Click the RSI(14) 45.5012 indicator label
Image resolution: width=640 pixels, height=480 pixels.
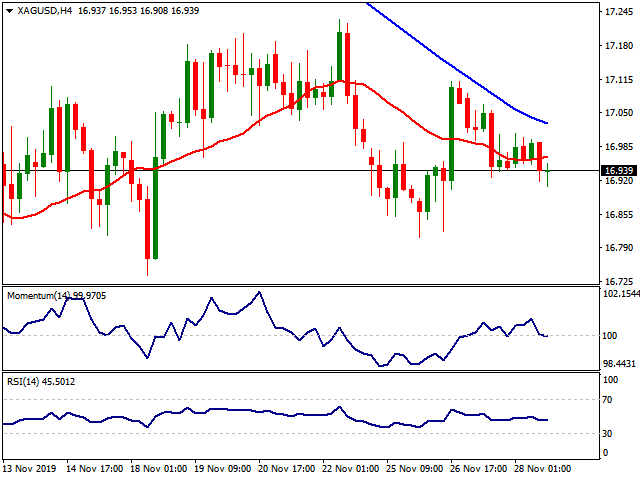(41, 382)
